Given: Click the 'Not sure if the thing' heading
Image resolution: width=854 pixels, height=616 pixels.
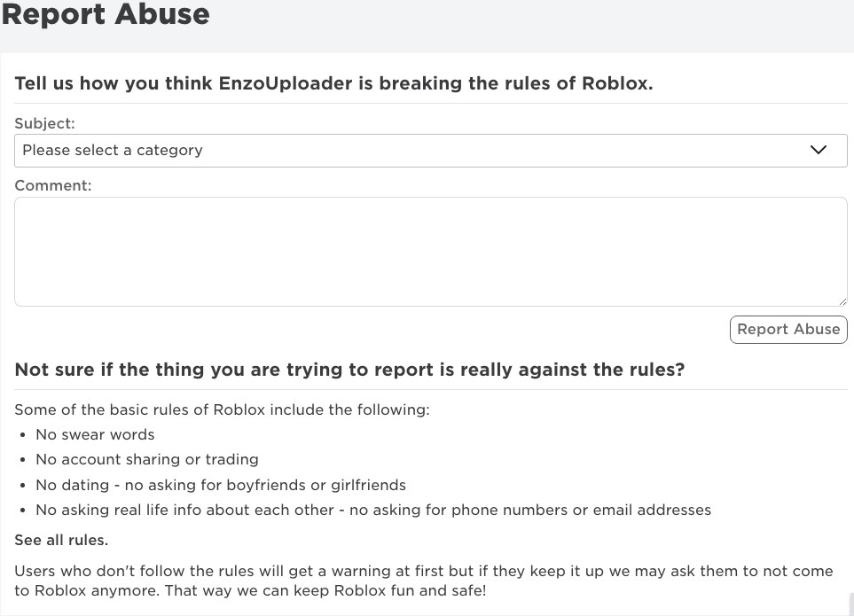Looking at the screenshot, I should coord(349,370).
